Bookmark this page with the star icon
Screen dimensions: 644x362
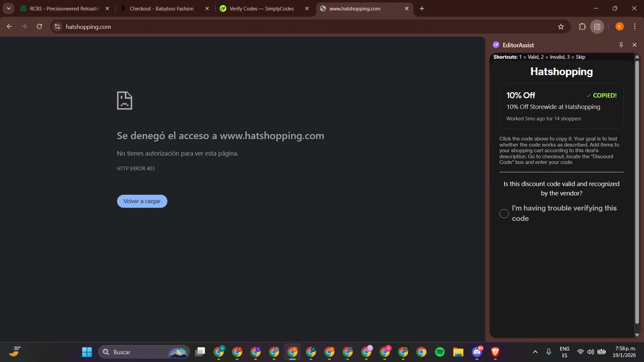pyautogui.click(x=561, y=27)
